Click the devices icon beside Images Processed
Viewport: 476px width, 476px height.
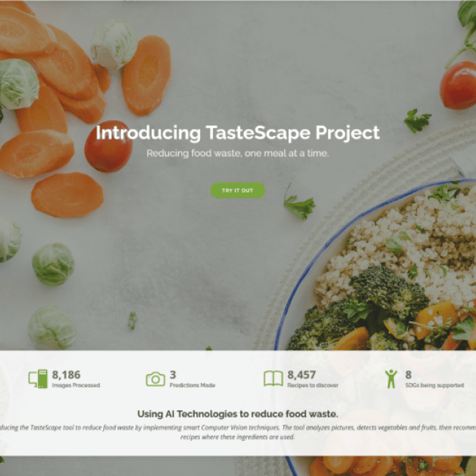pyautogui.click(x=38, y=379)
